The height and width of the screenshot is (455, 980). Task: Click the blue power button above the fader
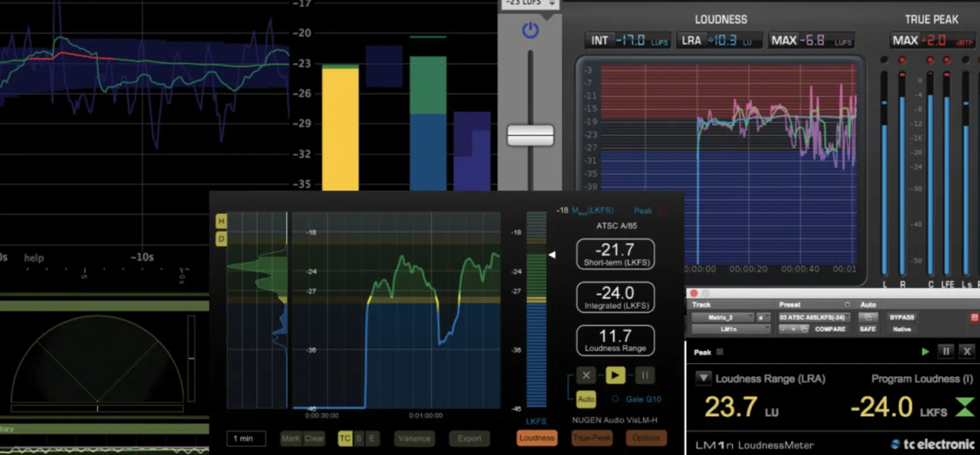[530, 30]
